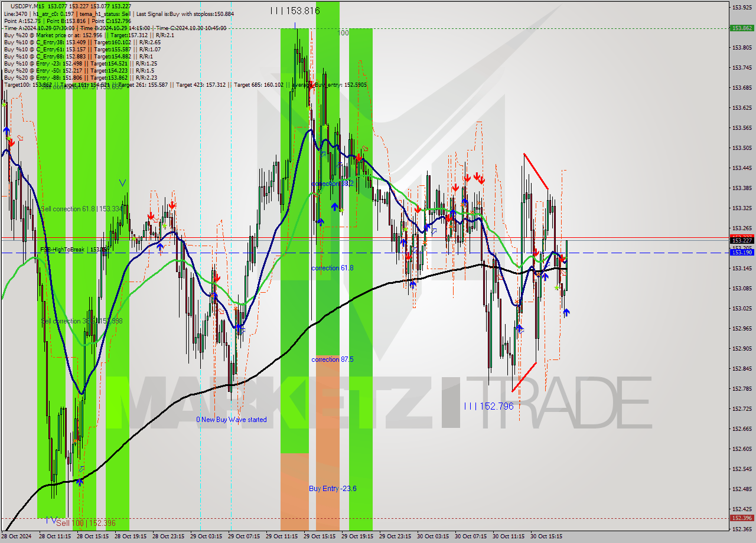Click the 'FSB-HighToBreak | 153.19' label
Image resolution: width=756 pixels, height=543 pixels.
click(x=75, y=250)
